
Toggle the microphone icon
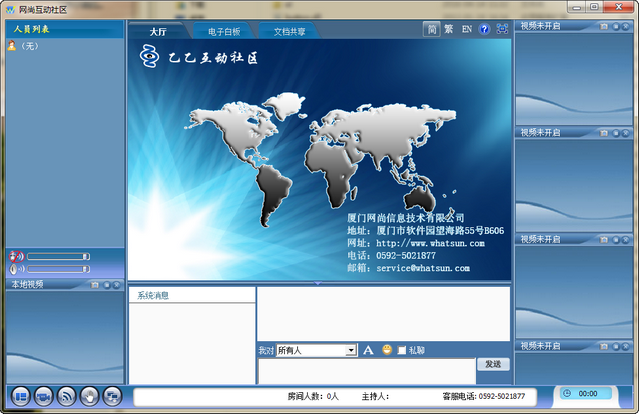[x=15, y=269]
